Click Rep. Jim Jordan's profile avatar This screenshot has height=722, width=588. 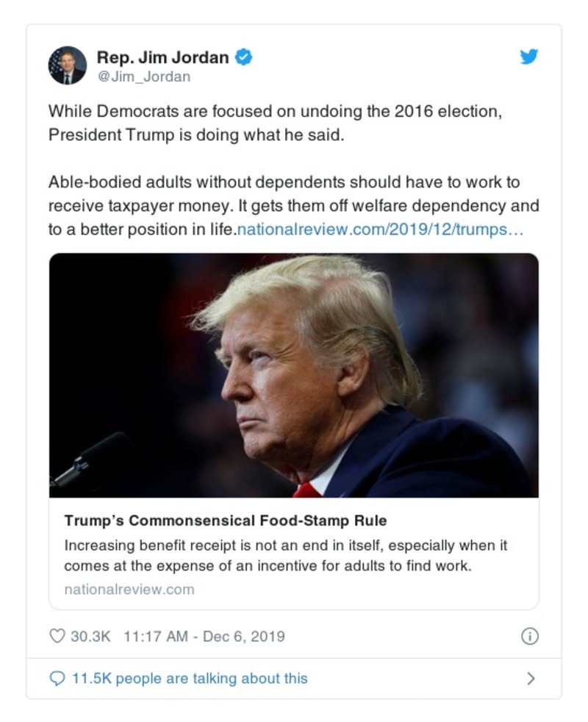pyautogui.click(x=67, y=64)
